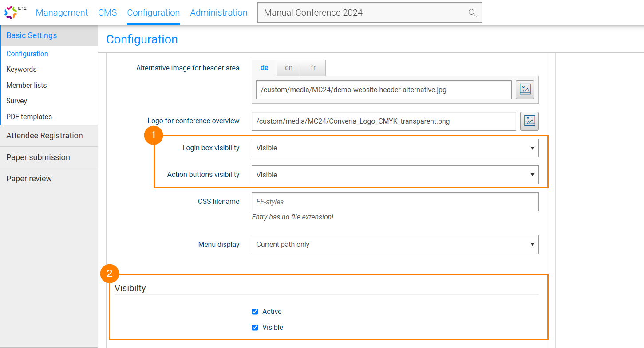This screenshot has width=644, height=348.
Task: Expand the Paper submission section
Action: point(38,157)
